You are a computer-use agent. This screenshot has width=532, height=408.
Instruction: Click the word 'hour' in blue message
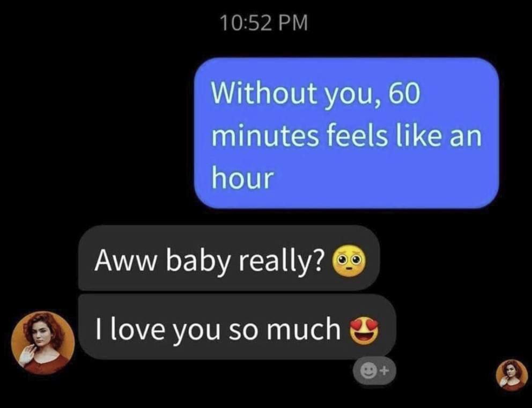coord(242,178)
